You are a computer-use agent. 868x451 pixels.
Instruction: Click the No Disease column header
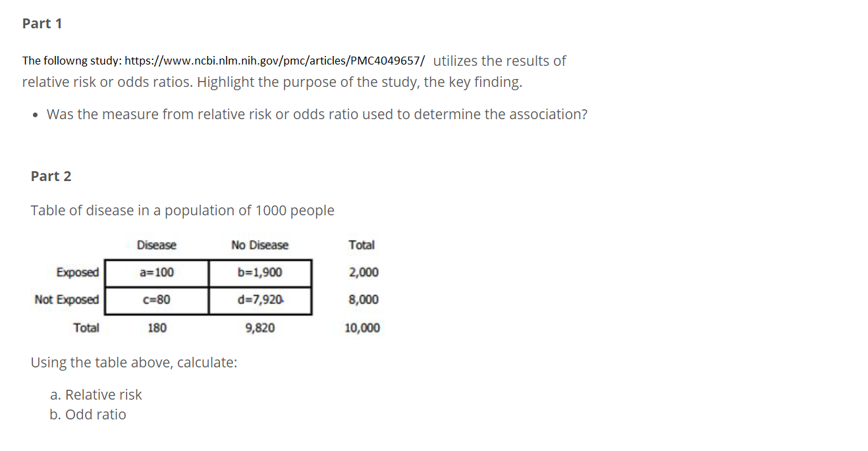(260, 246)
